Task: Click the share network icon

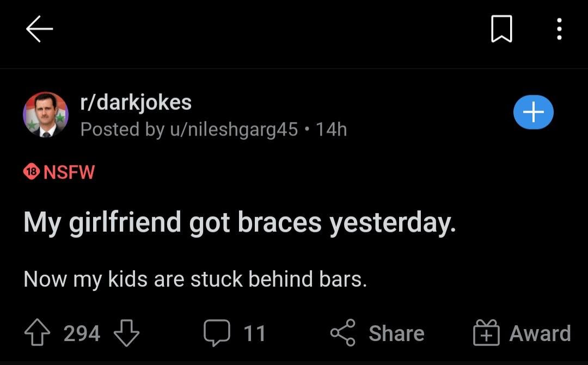Action: point(343,333)
